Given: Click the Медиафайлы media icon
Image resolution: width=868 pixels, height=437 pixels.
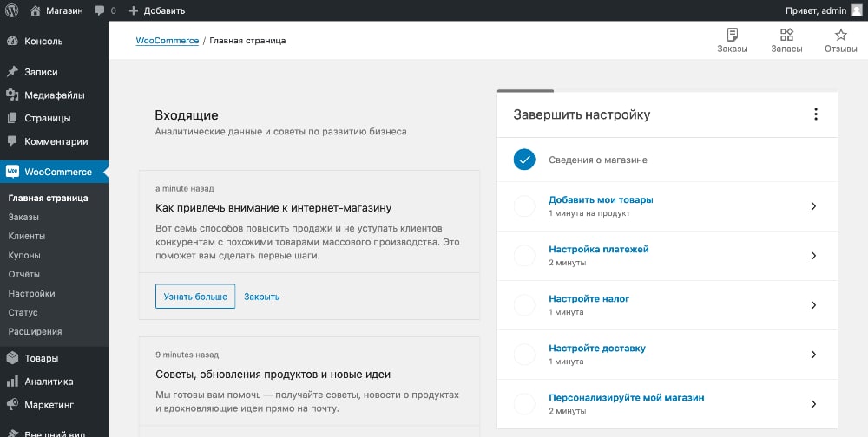Looking at the screenshot, I should [x=12, y=95].
